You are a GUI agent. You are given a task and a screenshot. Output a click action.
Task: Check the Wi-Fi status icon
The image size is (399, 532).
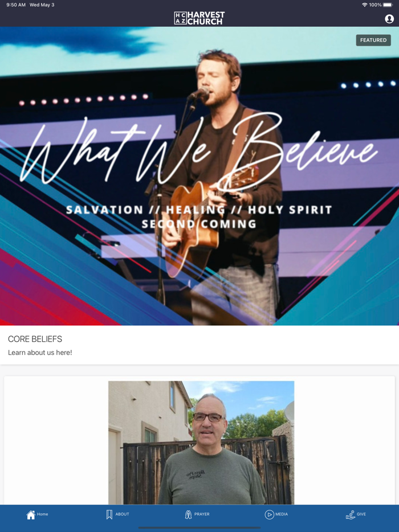pyautogui.click(x=365, y=5)
